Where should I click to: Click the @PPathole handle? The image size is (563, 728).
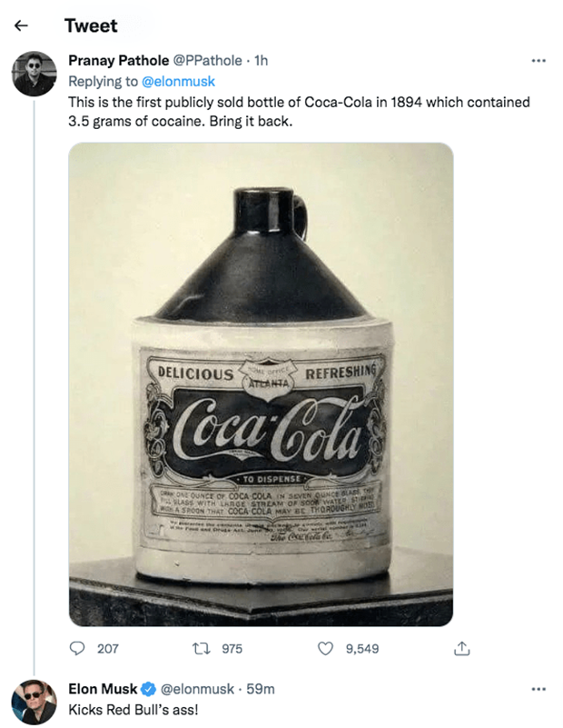[x=207, y=60]
